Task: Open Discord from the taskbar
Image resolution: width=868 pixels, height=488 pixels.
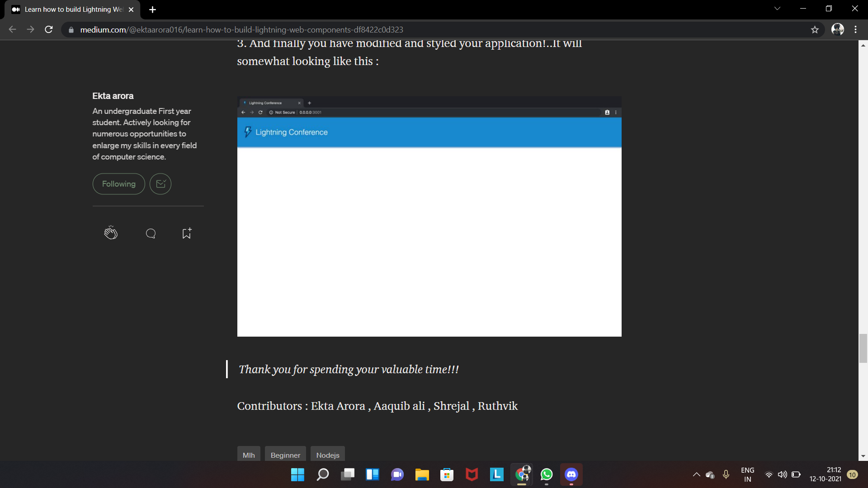Action: (571, 474)
